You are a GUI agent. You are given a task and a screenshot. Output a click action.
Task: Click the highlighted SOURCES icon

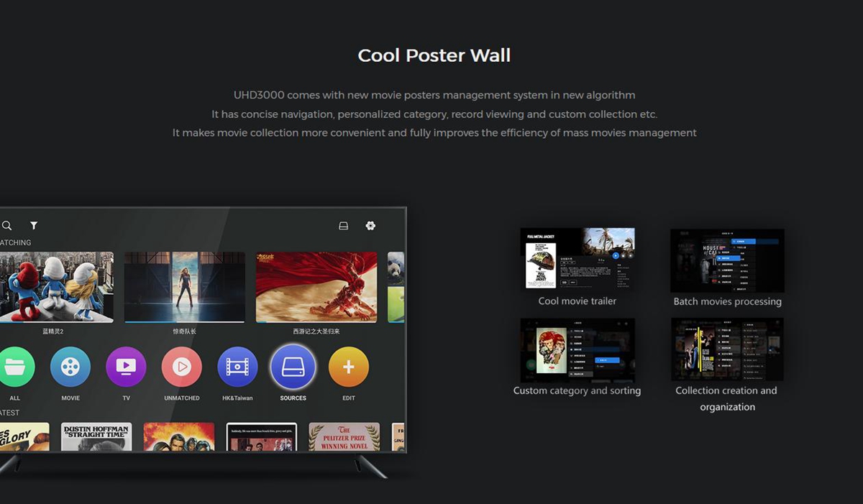(x=293, y=367)
